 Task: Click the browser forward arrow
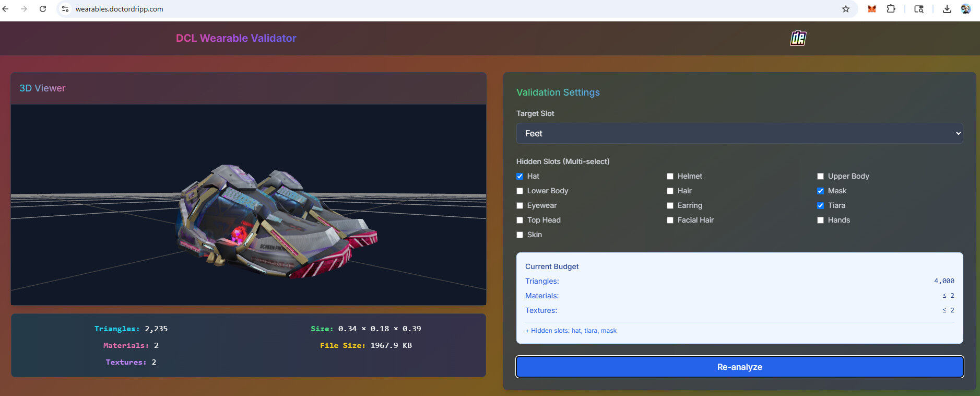pos(24,9)
